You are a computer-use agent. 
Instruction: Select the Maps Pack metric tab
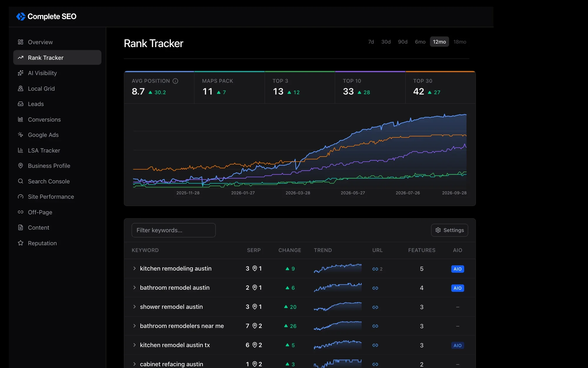pos(230,87)
